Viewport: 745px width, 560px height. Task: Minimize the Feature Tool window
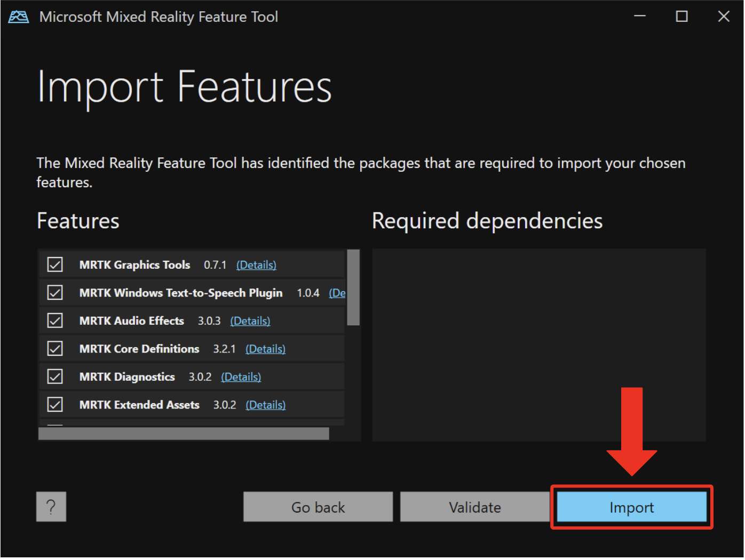[x=640, y=17]
